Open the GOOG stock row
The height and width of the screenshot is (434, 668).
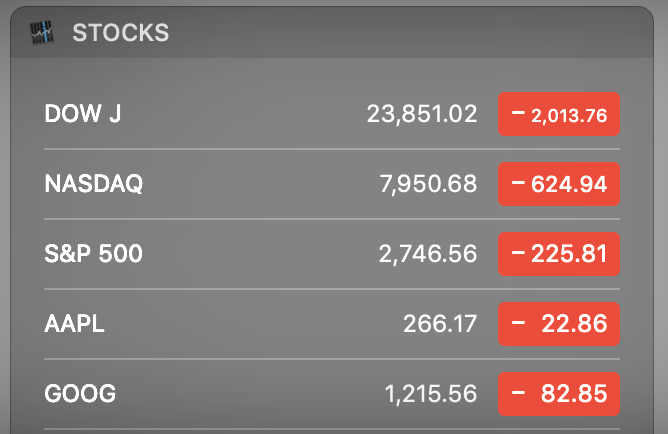pos(250,394)
